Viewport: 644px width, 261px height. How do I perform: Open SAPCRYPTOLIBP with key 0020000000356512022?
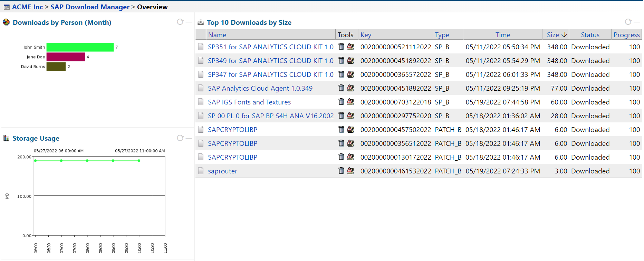[x=232, y=143]
